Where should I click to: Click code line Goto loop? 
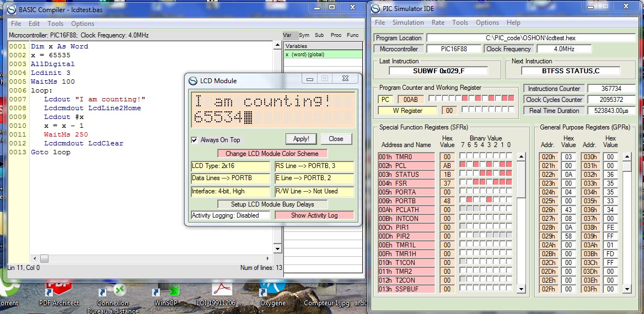click(51, 152)
